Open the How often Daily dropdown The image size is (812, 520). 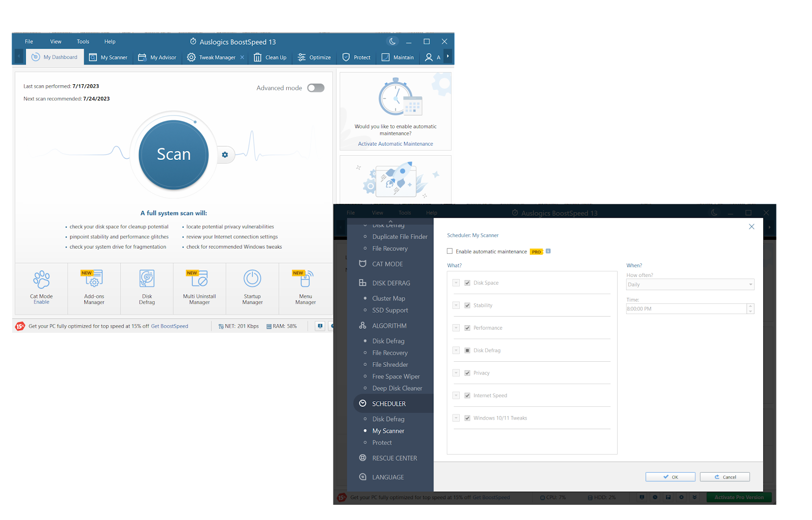690,285
